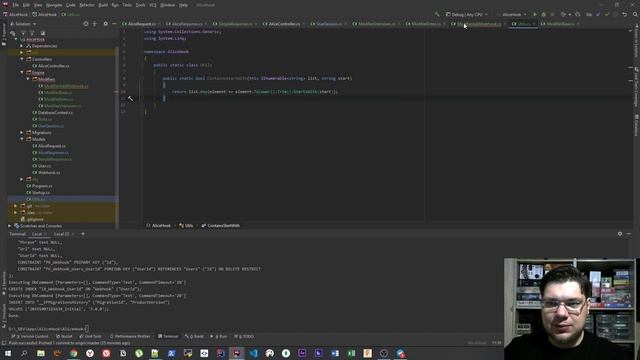Select the Local terminal tab
The height and width of the screenshot is (360, 640).
coord(37,234)
